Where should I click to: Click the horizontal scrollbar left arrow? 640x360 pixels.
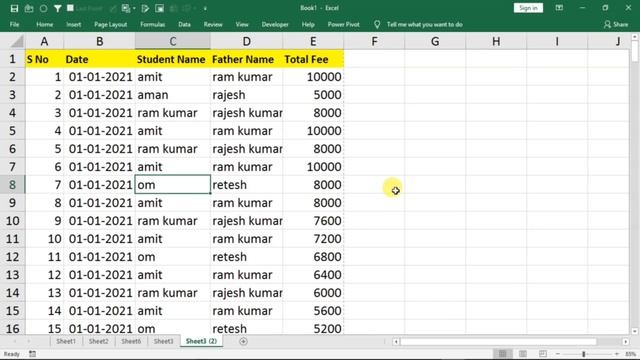coord(396,342)
